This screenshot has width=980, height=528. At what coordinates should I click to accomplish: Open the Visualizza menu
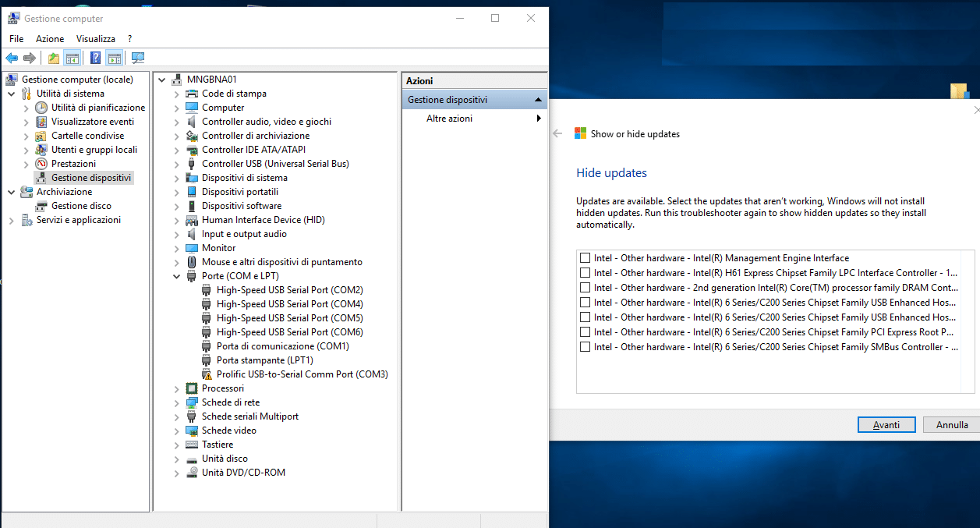coord(96,38)
